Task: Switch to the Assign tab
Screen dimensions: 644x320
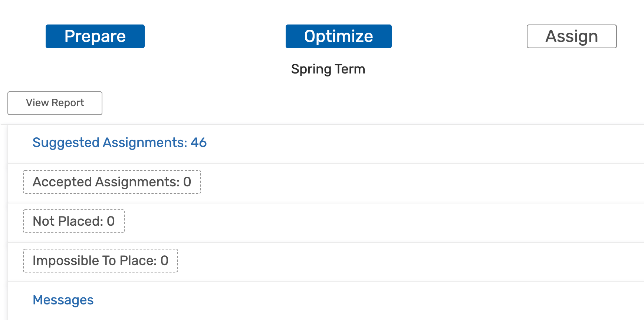Action: pos(571,36)
